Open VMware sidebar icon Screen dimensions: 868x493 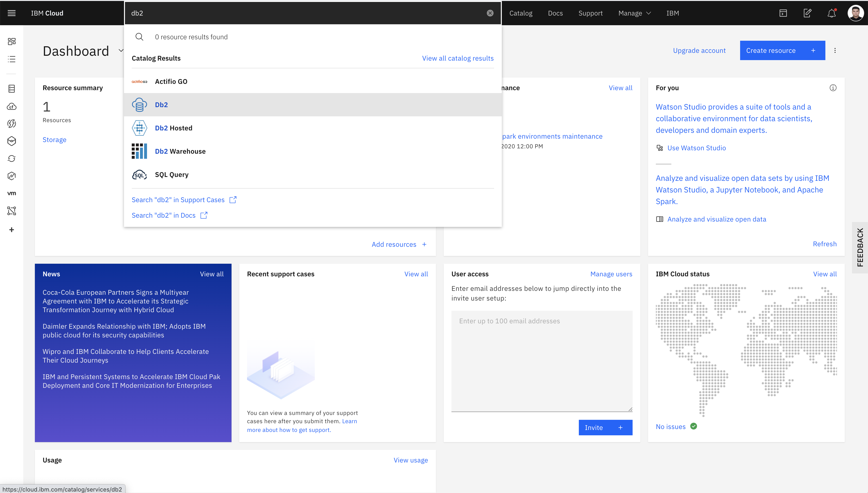11,193
